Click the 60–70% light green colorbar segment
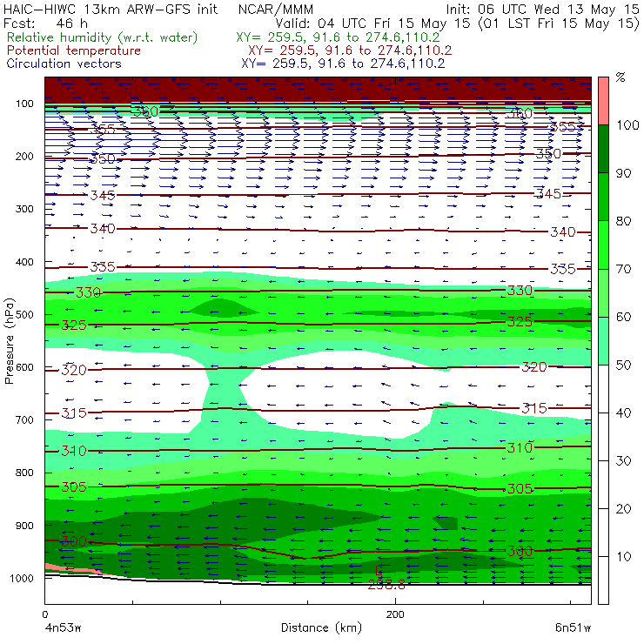This screenshot has height=644, width=644. point(603,292)
